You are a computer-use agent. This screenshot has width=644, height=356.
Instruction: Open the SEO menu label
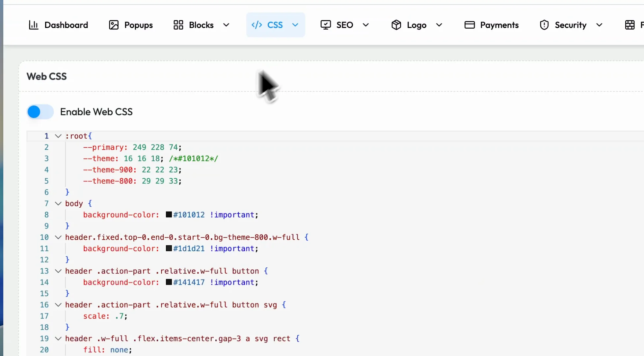coord(345,25)
